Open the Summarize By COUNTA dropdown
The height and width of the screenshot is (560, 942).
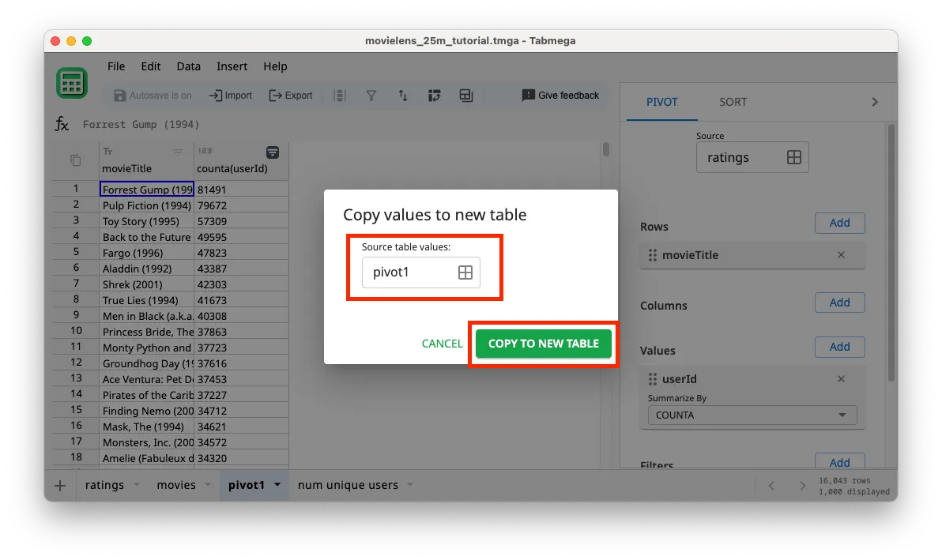pos(752,415)
